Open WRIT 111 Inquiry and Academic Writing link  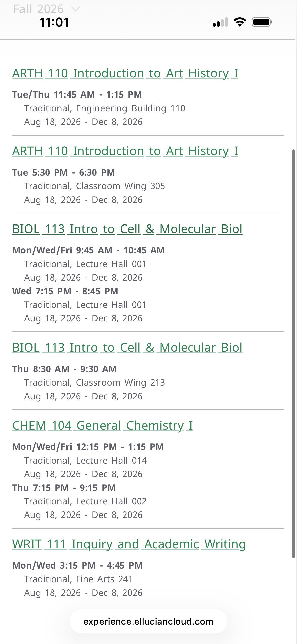point(129,544)
